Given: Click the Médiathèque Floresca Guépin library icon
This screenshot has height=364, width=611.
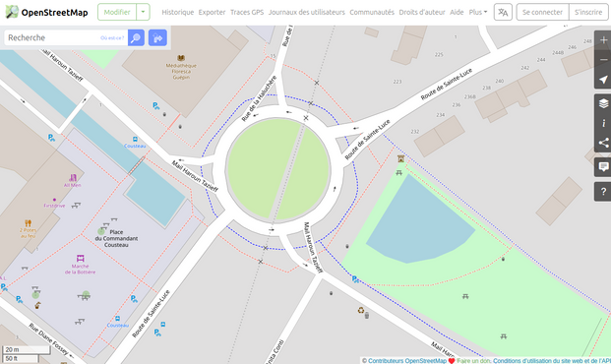Looking at the screenshot, I should pos(181,58).
